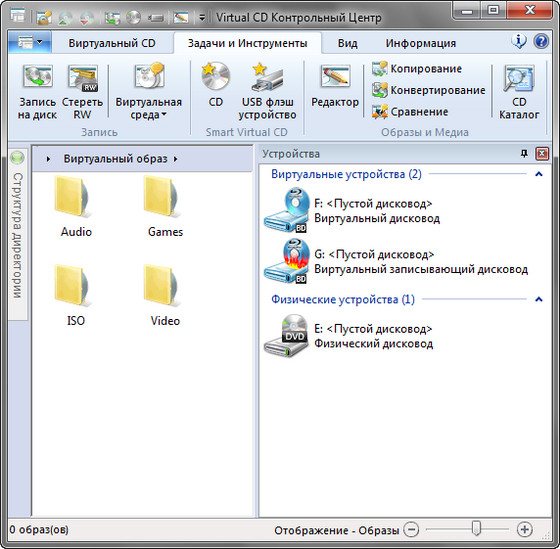
Task: Click '0 образ(ов)' status bar text
Action: [39, 529]
